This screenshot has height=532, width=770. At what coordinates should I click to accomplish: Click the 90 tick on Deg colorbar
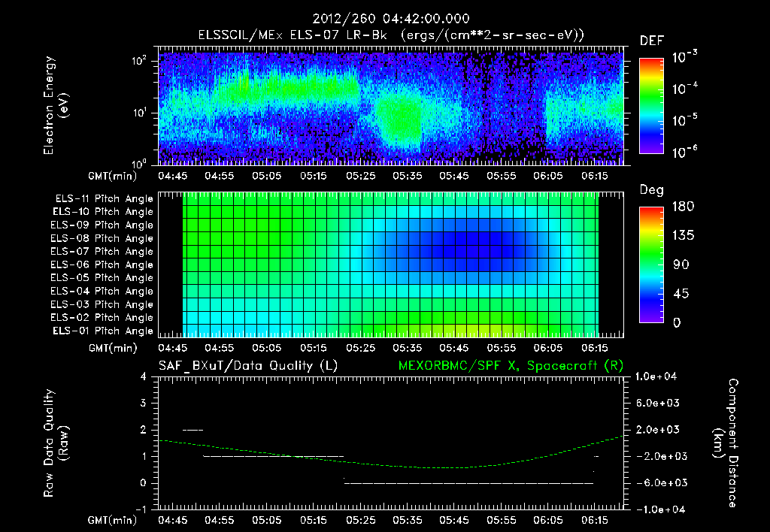point(681,265)
